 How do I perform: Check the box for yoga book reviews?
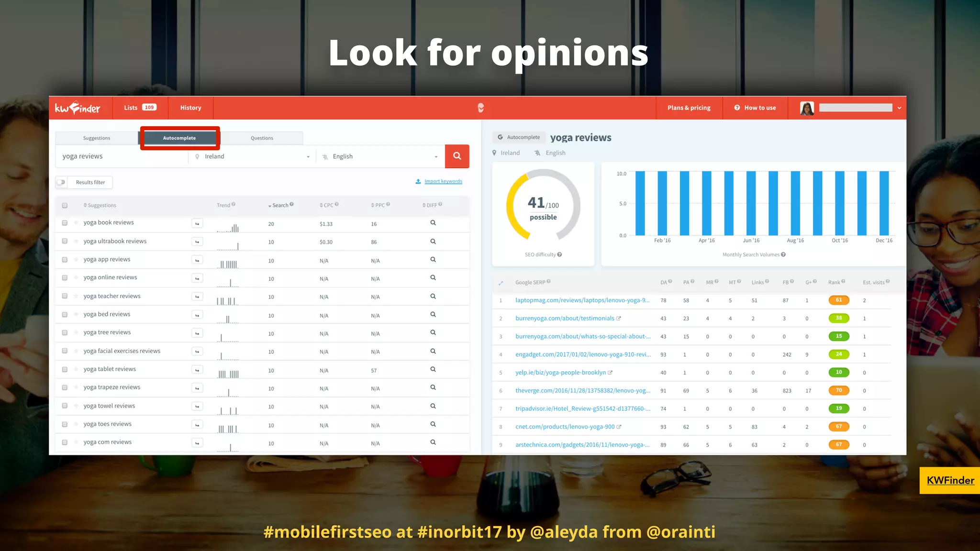pos(65,223)
